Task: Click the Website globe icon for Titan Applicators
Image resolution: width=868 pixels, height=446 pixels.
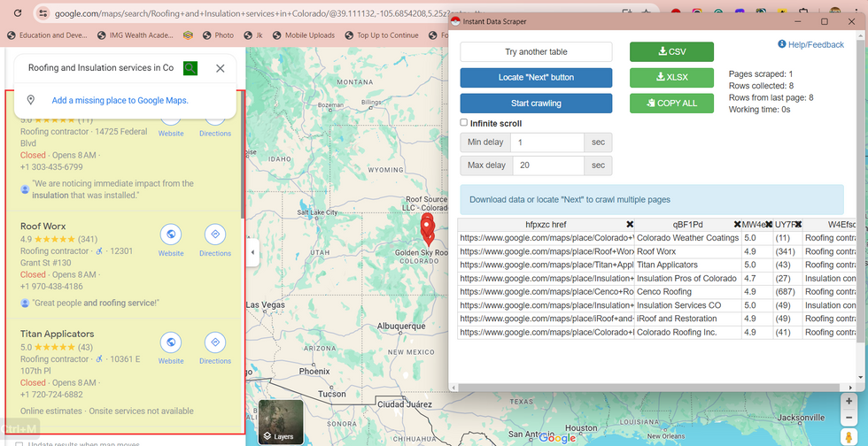Action: click(x=171, y=342)
